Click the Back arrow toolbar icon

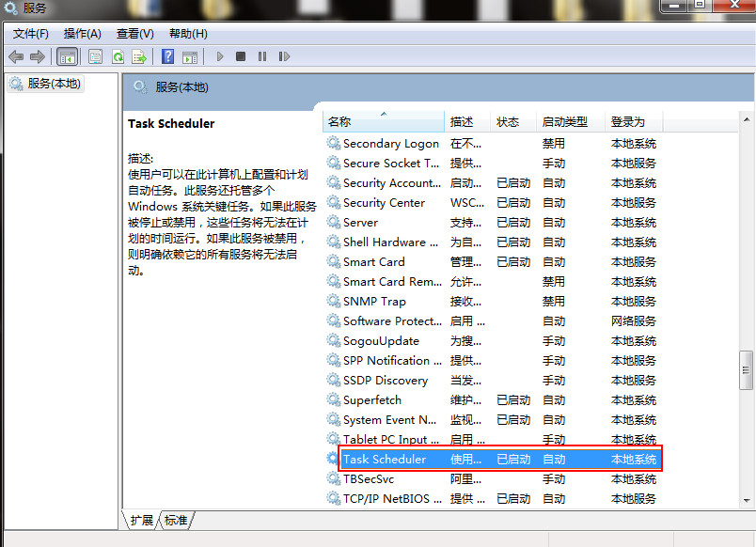click(x=16, y=57)
